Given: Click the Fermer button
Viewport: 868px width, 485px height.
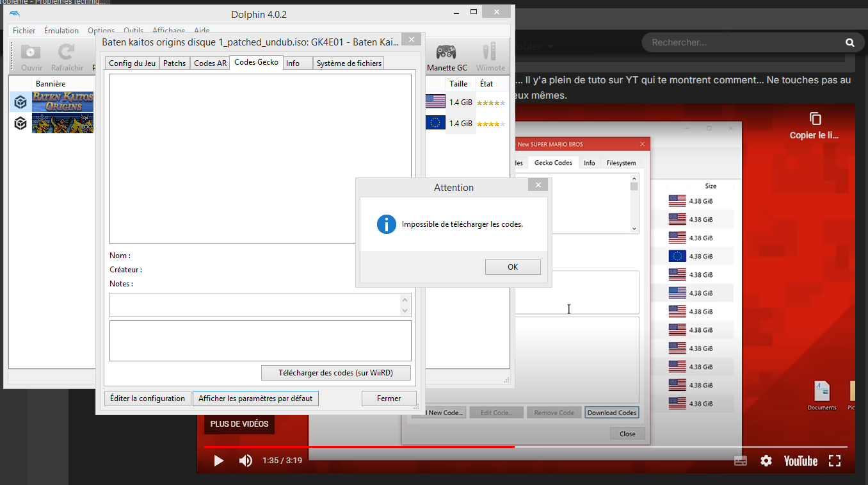Looking at the screenshot, I should [389, 399].
